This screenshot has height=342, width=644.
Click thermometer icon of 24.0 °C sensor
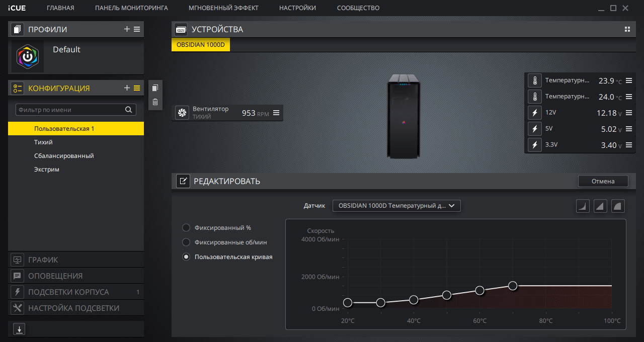pos(535,97)
